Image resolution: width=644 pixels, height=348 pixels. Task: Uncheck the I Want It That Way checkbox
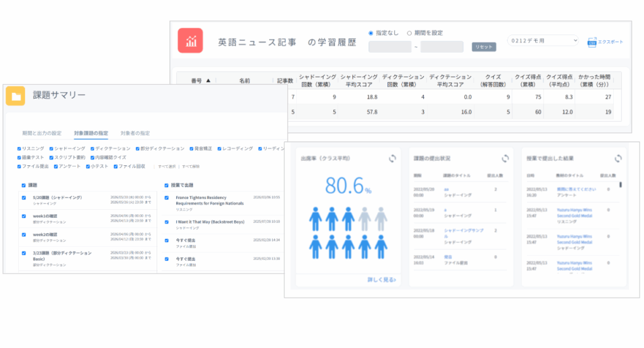167,222
